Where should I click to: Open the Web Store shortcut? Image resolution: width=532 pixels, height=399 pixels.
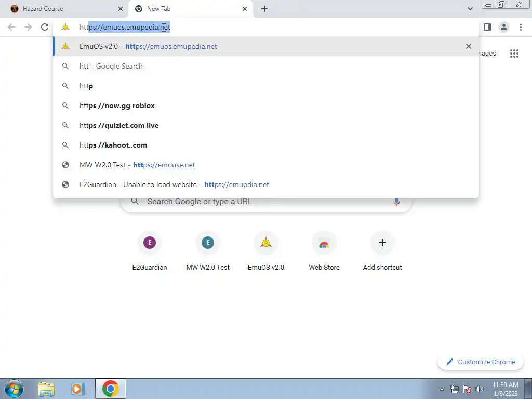coord(324,251)
